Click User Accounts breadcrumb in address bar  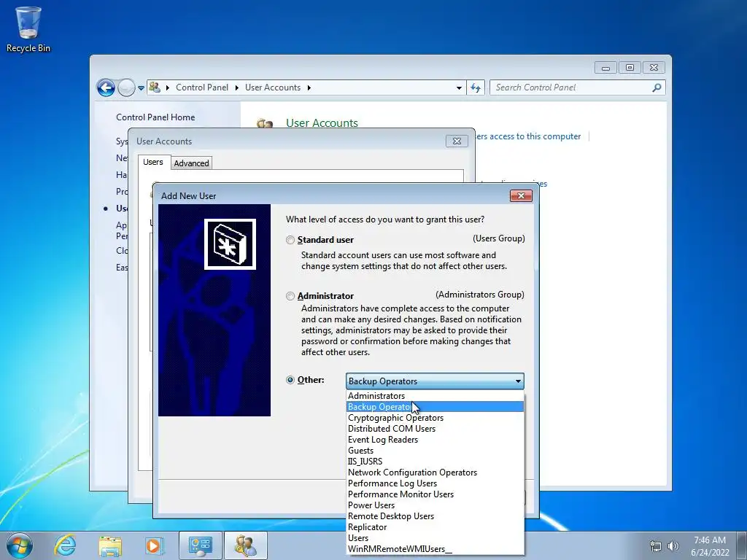click(273, 87)
